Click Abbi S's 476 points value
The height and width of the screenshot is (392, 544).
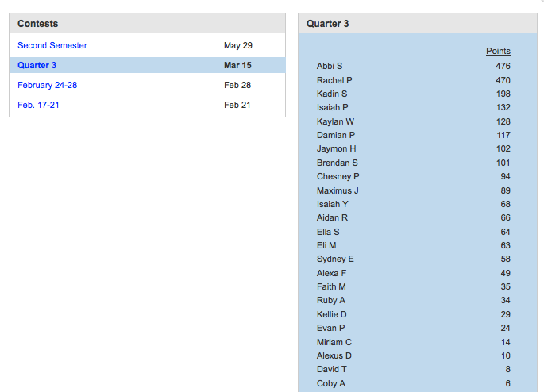(503, 66)
